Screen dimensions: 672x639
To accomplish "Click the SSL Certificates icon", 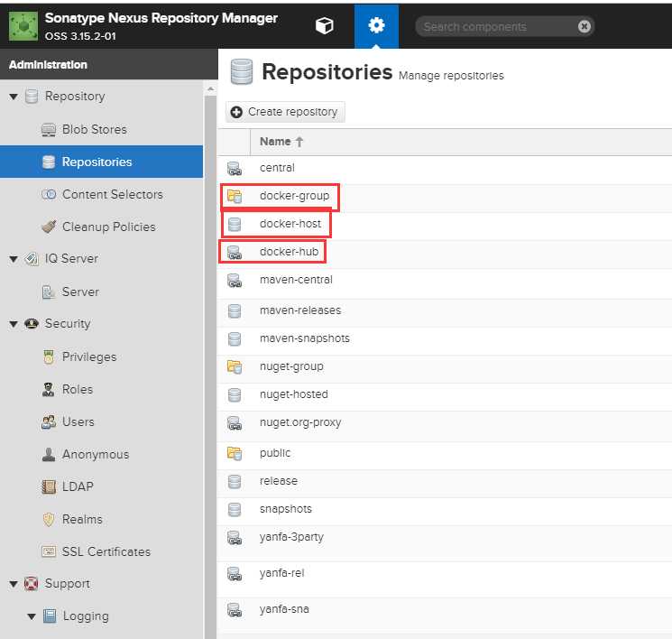I will point(49,551).
